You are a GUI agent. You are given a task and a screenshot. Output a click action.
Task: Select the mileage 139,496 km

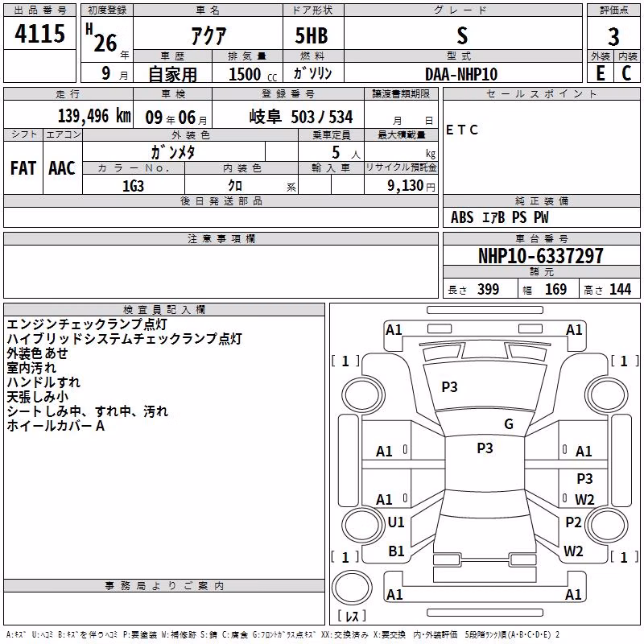pyautogui.click(x=94, y=116)
